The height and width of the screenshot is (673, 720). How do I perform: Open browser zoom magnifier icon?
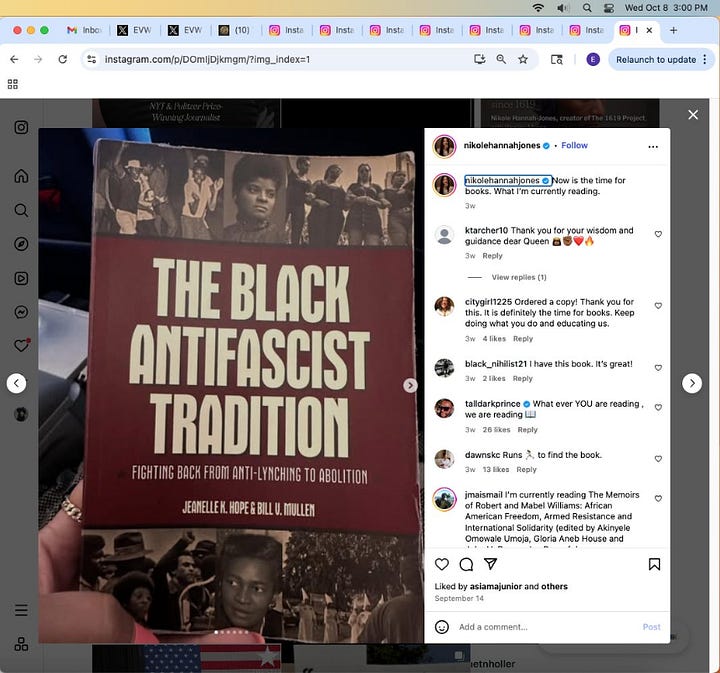pos(501,59)
